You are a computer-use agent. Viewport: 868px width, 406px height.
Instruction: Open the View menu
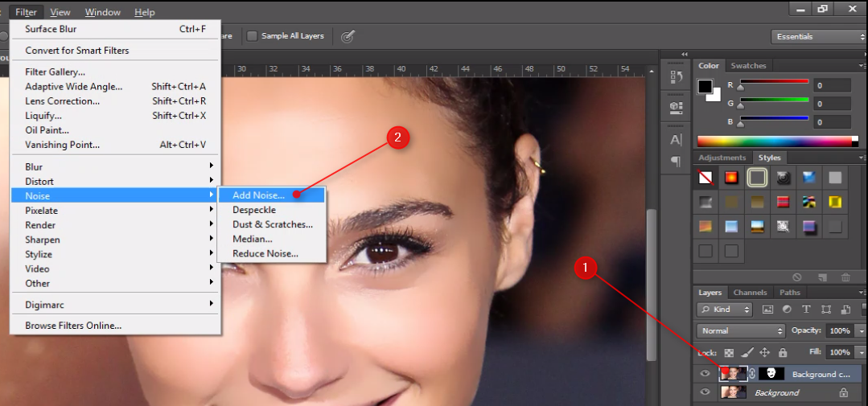60,12
